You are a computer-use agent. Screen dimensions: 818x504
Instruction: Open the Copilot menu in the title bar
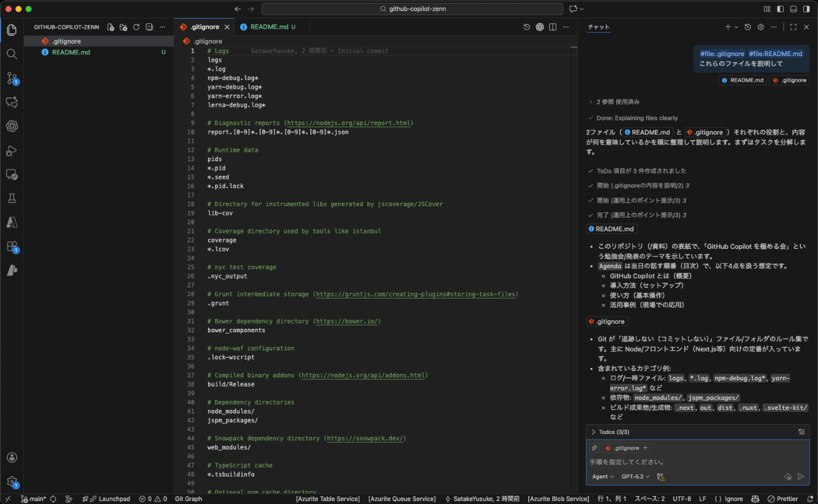click(577, 9)
